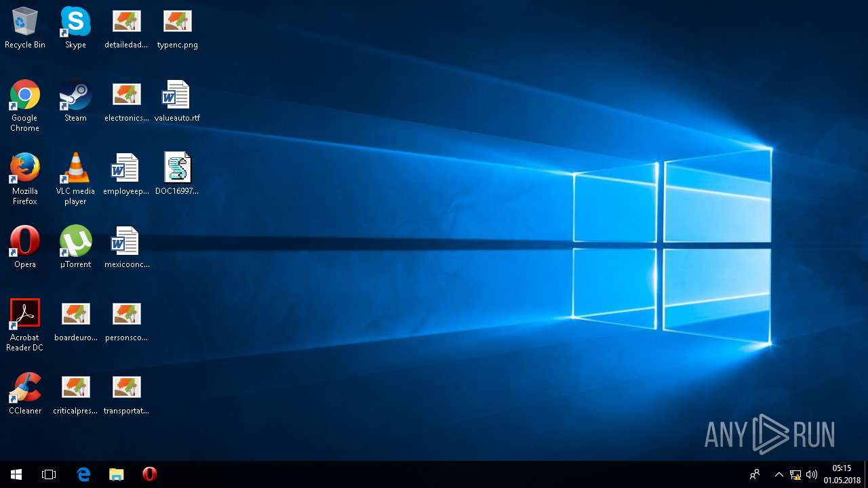Open network status tray icon
This screenshot has height=488, width=868.
(x=795, y=474)
